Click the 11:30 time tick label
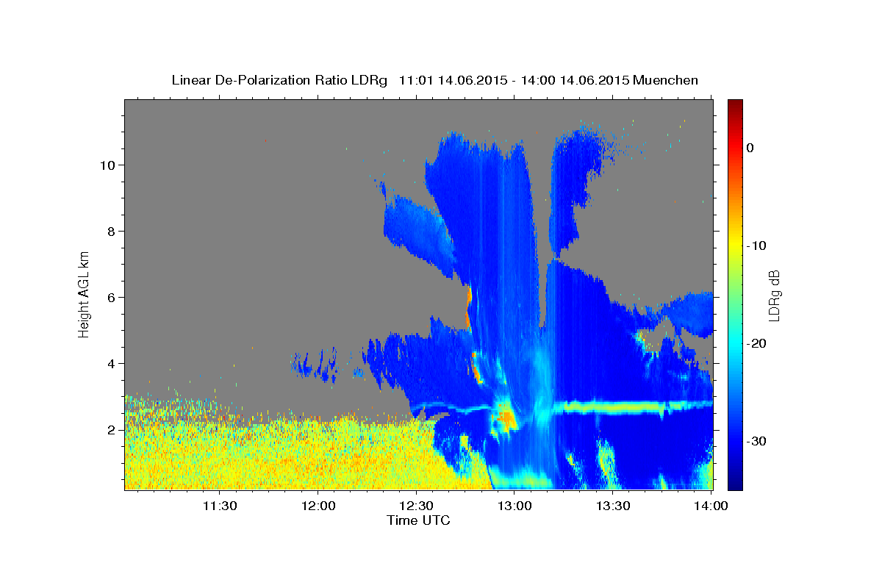Image resolution: width=882 pixels, height=588 pixels. click(219, 506)
